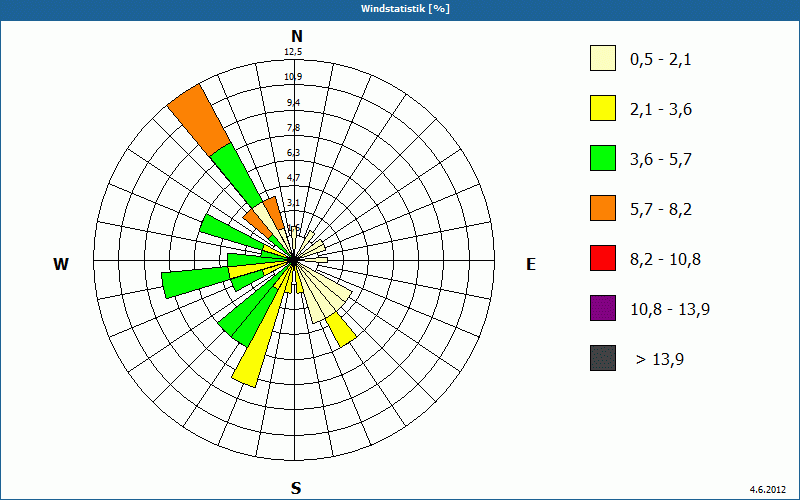Click the legend label "2,1 - 3,6"

[661, 110]
